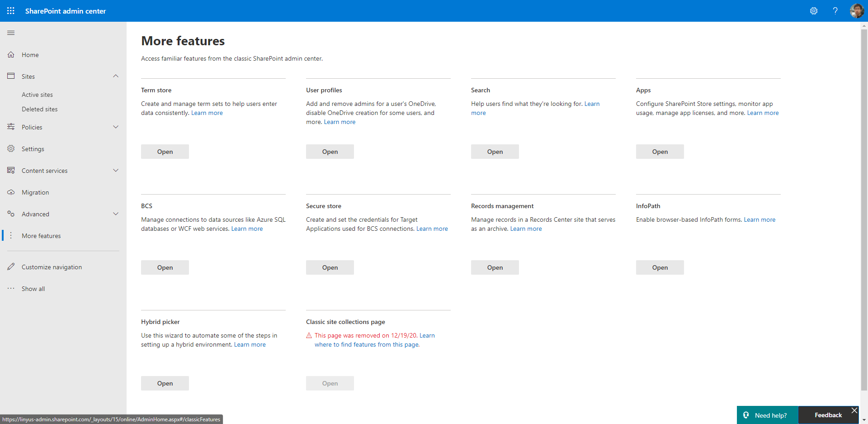Expand the Content services section

[x=116, y=170]
